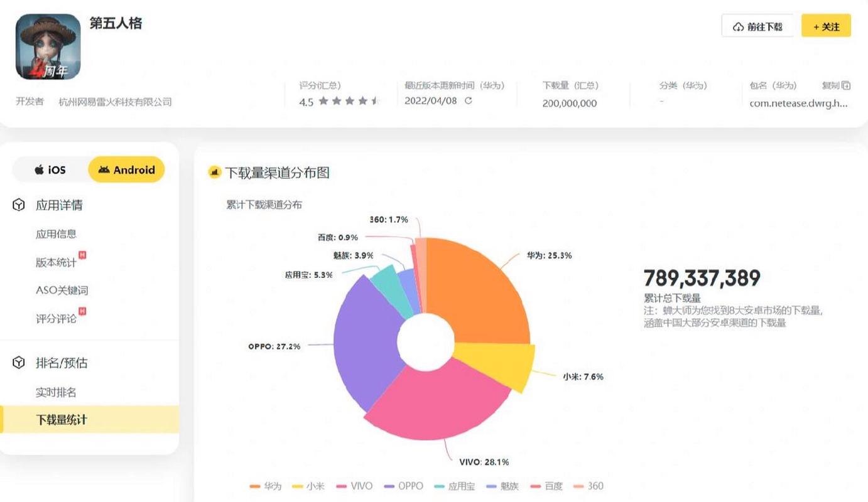Click the package name com.netease.dwrg.h...

coord(799,103)
